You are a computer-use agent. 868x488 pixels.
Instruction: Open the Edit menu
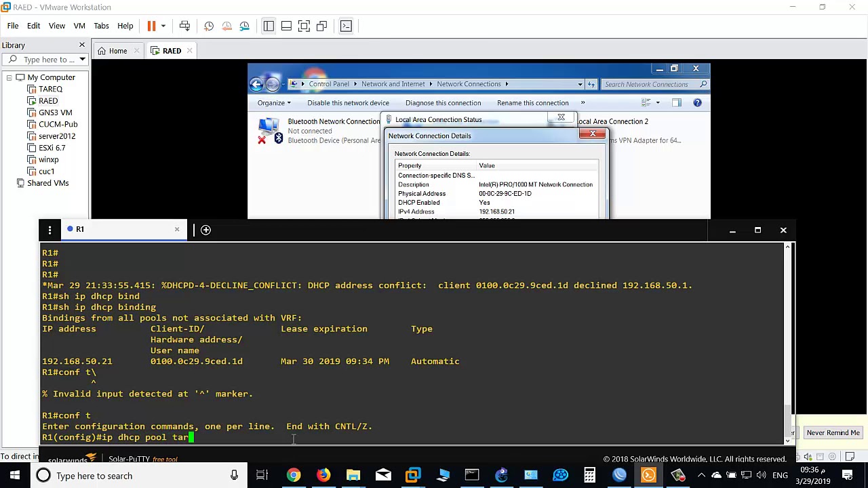click(33, 26)
